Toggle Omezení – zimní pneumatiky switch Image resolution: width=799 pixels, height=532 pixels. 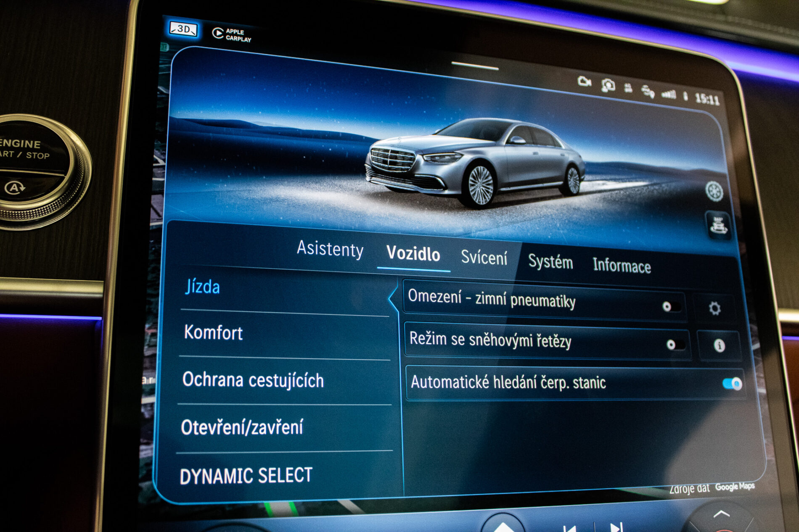point(671,306)
